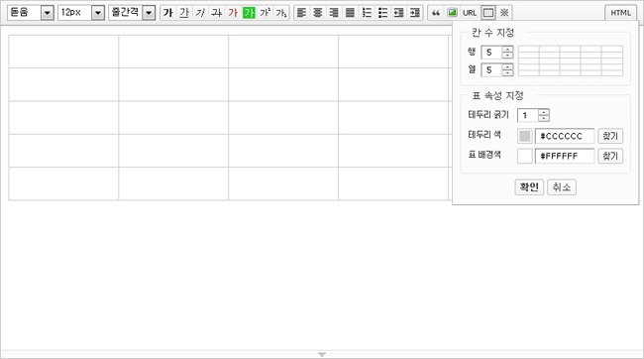Increase the 열 column count stepper
644x359 pixels.
pyautogui.click(x=507, y=66)
